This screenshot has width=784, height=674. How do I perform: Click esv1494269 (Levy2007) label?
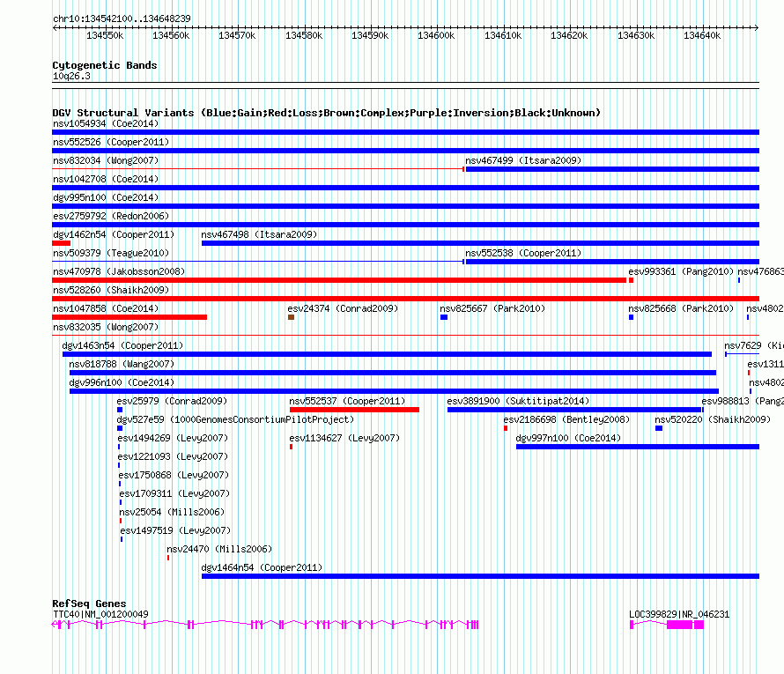tap(173, 438)
